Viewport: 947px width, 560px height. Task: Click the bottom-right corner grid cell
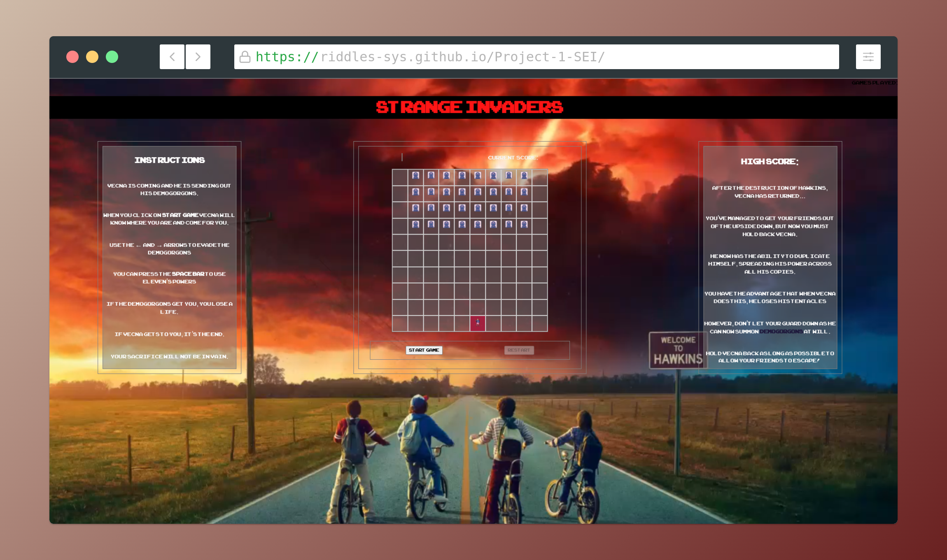pyautogui.click(x=539, y=323)
